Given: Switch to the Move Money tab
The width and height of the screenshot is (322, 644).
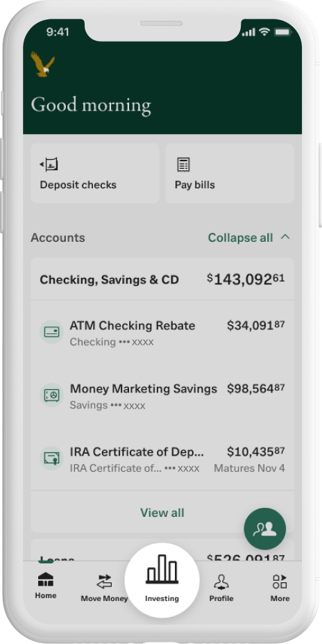Looking at the screenshot, I should pos(104,588).
